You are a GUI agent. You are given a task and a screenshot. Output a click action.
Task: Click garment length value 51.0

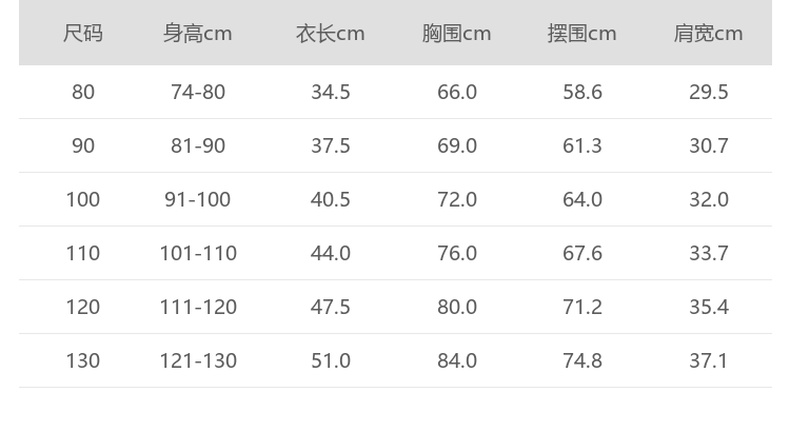point(330,360)
